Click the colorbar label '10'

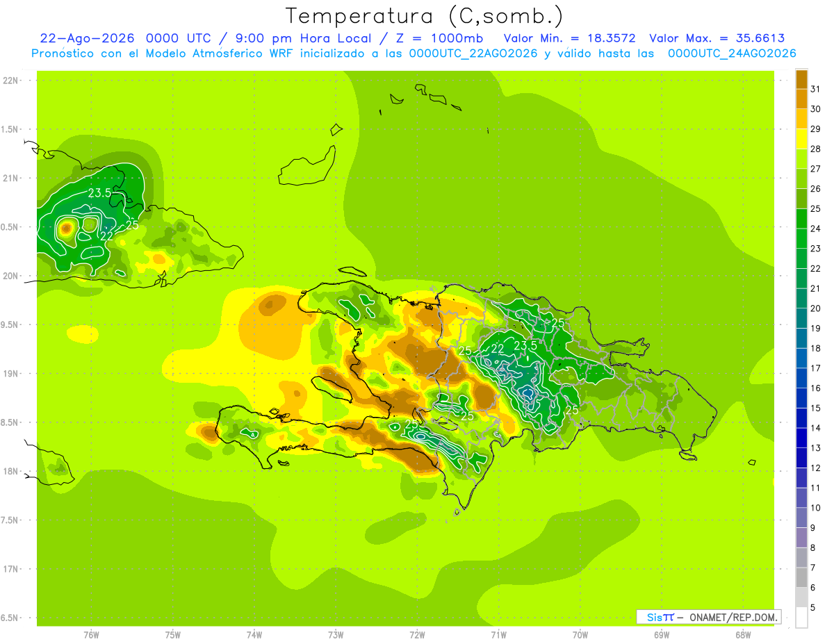pyautogui.click(x=815, y=508)
